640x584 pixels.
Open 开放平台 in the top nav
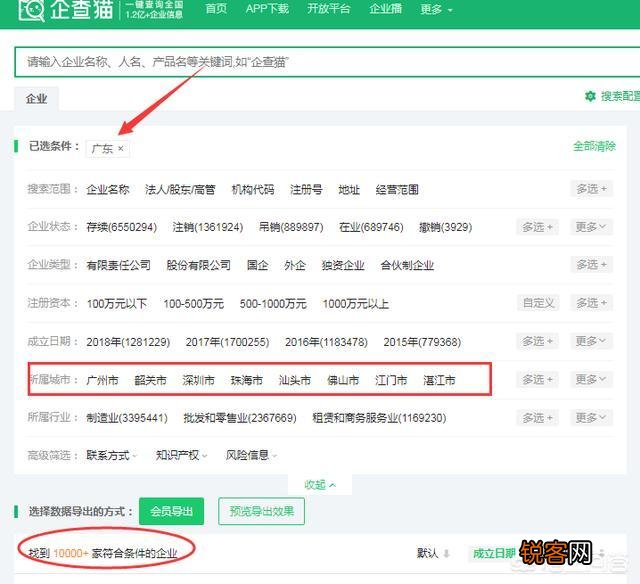pos(329,9)
